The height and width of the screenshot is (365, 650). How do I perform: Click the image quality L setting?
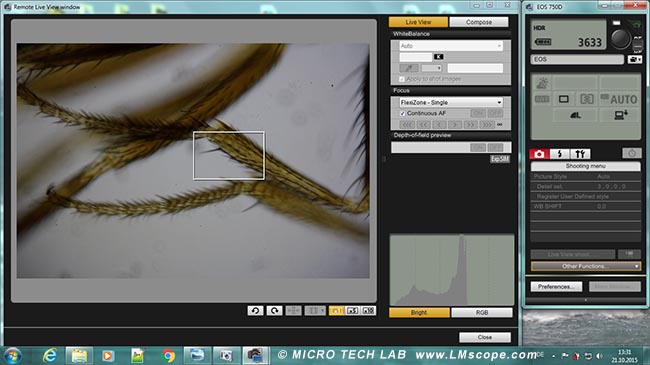pyautogui.click(x=575, y=115)
